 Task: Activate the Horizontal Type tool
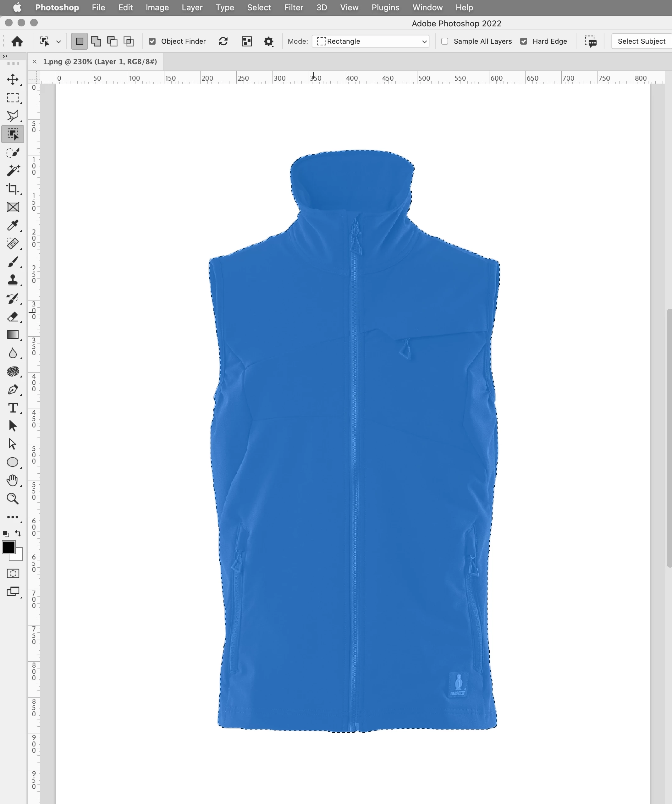(x=13, y=408)
